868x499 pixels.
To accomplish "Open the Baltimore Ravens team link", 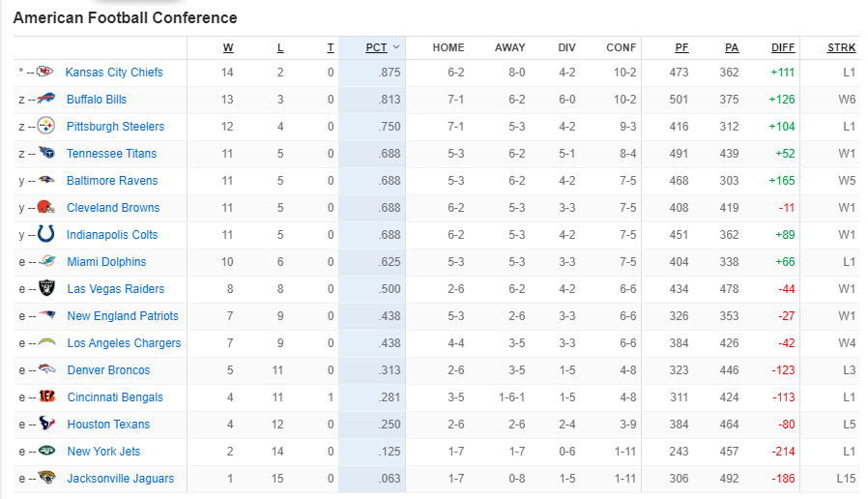I will click(x=112, y=181).
